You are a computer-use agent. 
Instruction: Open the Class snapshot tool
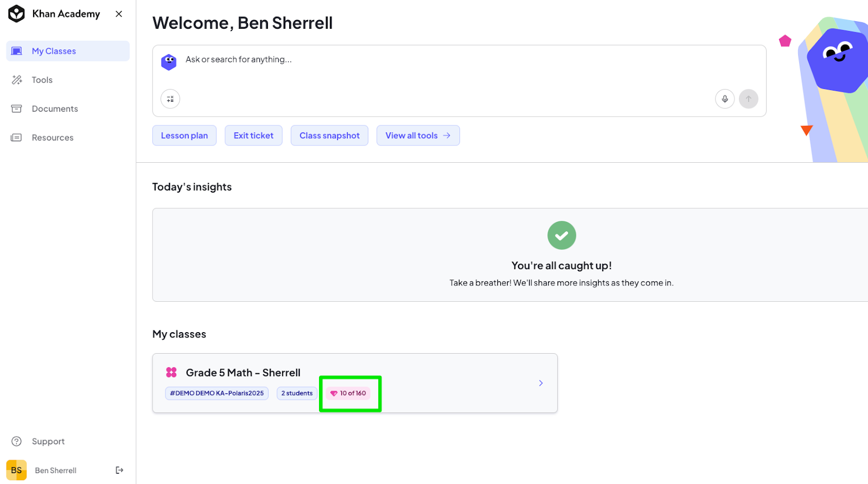point(329,136)
